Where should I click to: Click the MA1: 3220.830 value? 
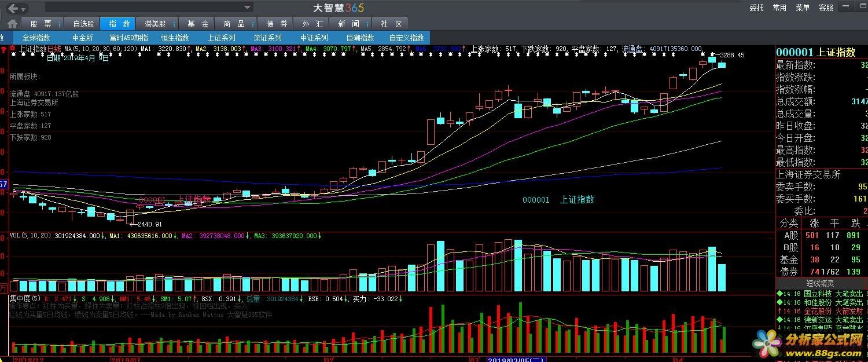(163, 49)
